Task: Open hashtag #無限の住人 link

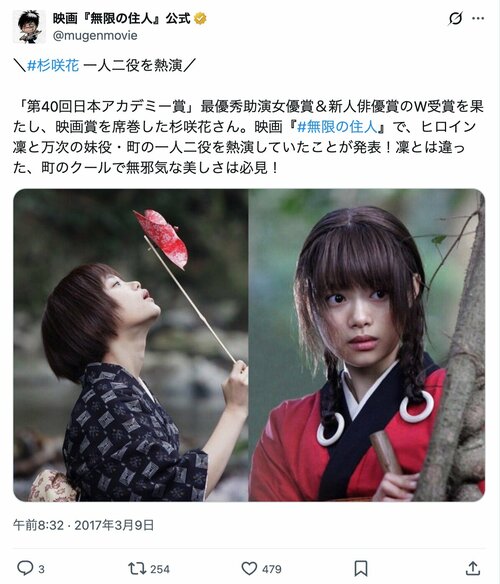Action: click(x=337, y=127)
